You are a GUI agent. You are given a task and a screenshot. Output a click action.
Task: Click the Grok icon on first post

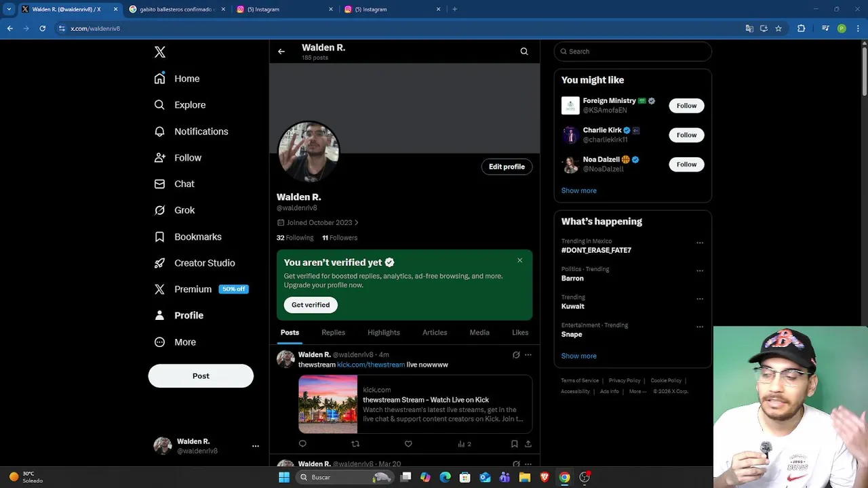coord(516,354)
